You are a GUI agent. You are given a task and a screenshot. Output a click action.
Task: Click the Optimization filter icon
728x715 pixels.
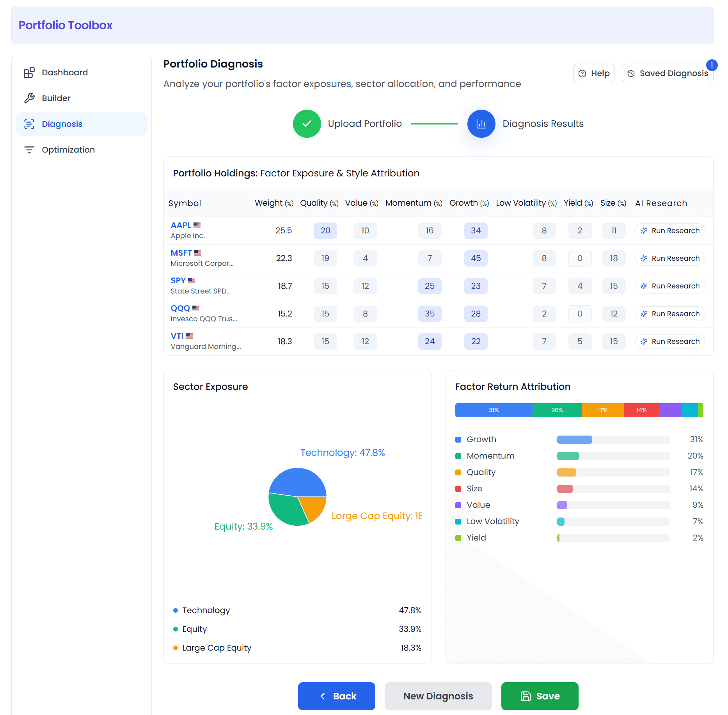point(29,150)
